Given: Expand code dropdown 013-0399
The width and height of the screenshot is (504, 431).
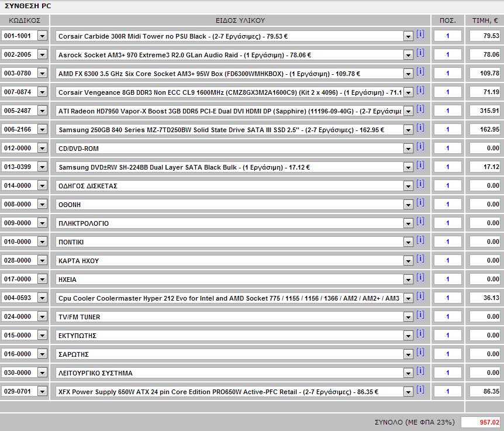Looking at the screenshot, I should (43, 167).
